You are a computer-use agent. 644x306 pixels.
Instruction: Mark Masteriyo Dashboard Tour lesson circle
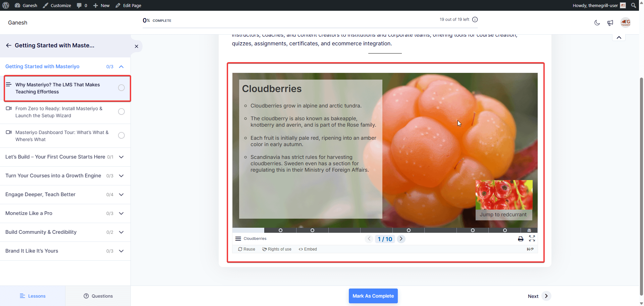[121, 135]
